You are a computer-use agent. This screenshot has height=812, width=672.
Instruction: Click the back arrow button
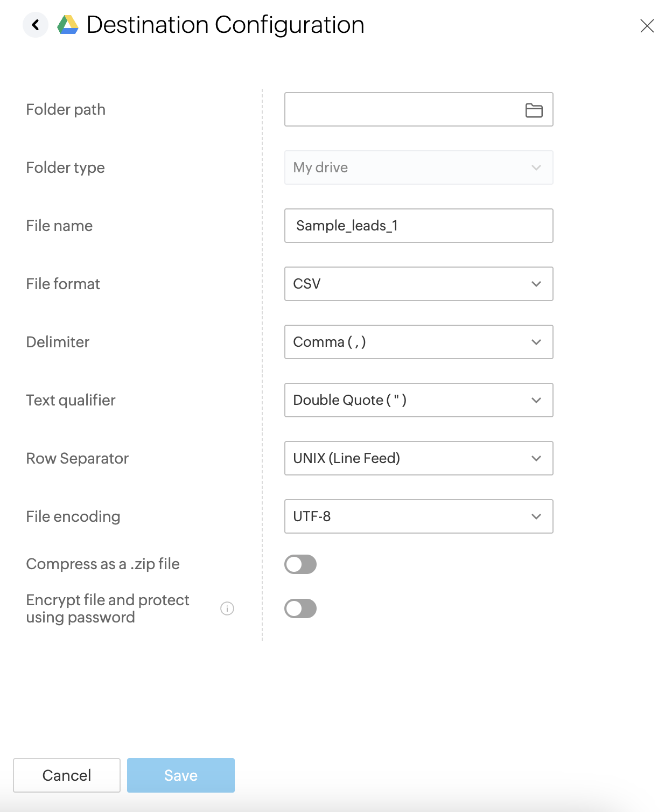pos(36,25)
